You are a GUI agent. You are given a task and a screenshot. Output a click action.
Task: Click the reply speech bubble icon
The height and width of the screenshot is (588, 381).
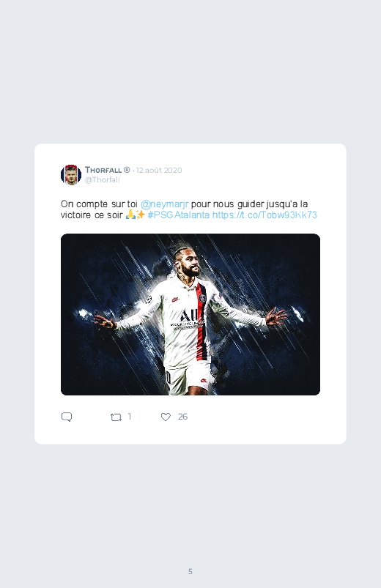tap(67, 417)
